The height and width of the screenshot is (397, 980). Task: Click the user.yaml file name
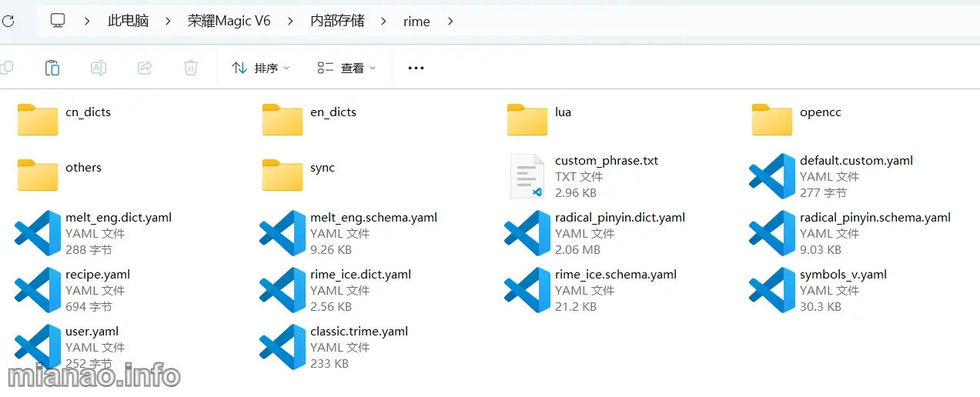(92, 332)
